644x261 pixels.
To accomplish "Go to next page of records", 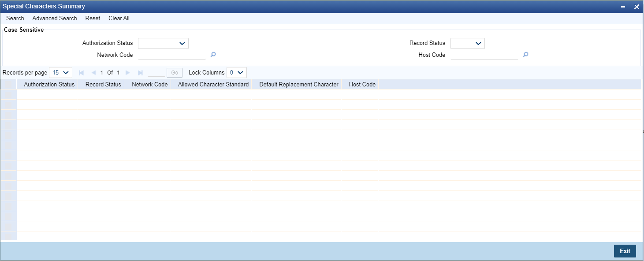I will click(x=128, y=73).
